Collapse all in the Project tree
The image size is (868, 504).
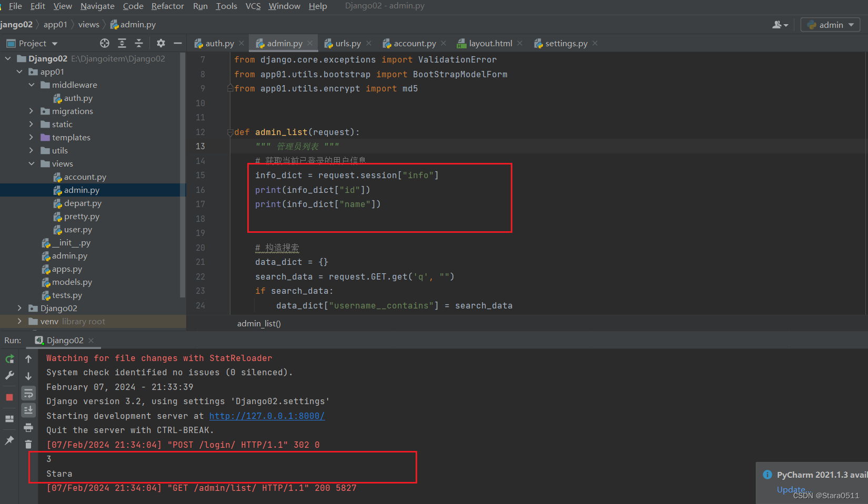pos(139,43)
